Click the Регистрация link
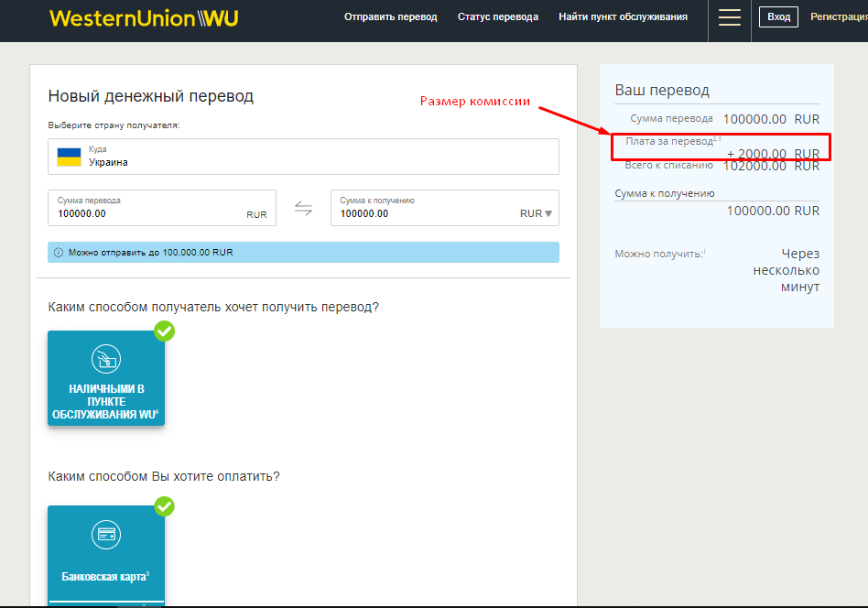Image resolution: width=868 pixels, height=608 pixels. (839, 17)
